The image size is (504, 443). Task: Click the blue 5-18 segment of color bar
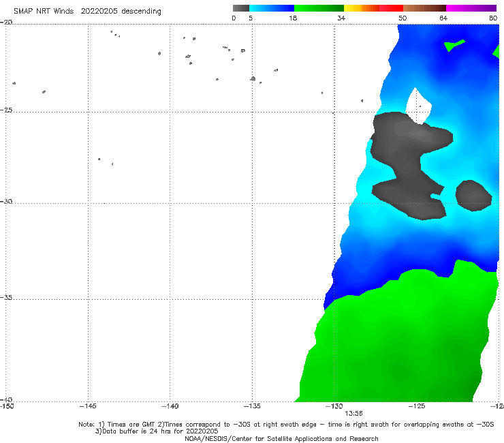click(x=272, y=8)
